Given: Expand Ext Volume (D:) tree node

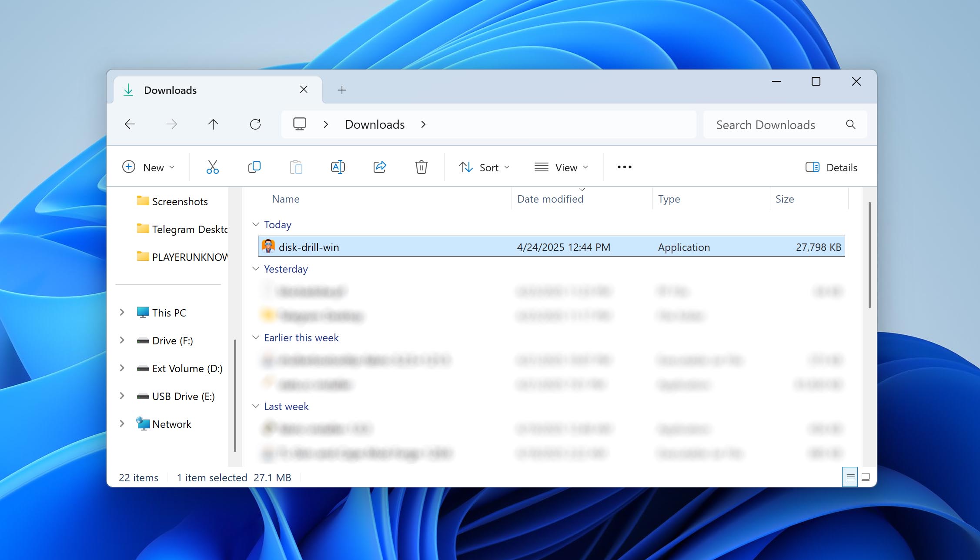Looking at the screenshot, I should click(x=122, y=368).
